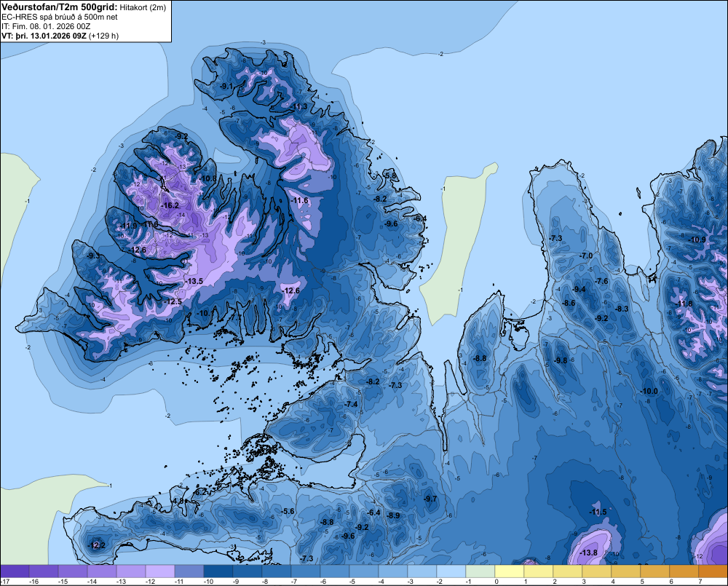Click the -17 label on the color scale
This screenshot has width=728, height=586.
click(x=5, y=582)
